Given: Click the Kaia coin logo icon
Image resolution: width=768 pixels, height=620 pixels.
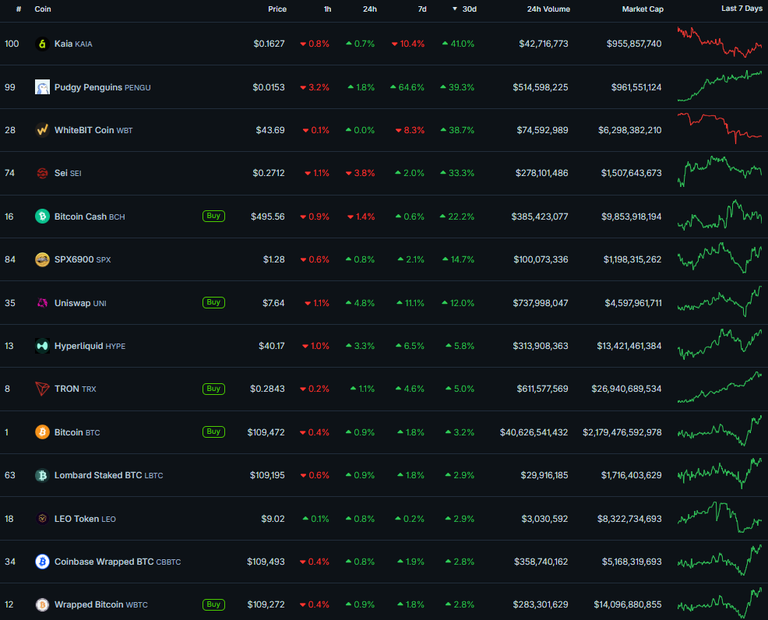Looking at the screenshot, I should pos(42,44).
